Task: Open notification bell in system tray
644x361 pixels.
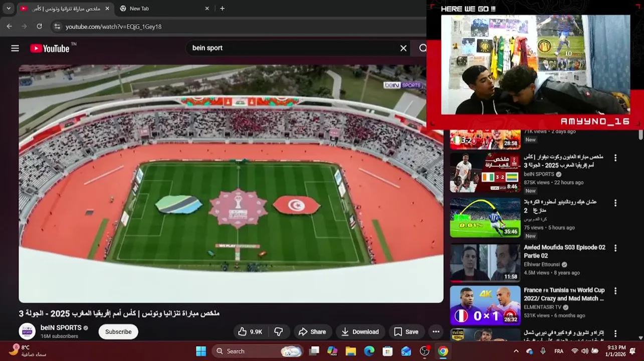Action: coord(632,351)
